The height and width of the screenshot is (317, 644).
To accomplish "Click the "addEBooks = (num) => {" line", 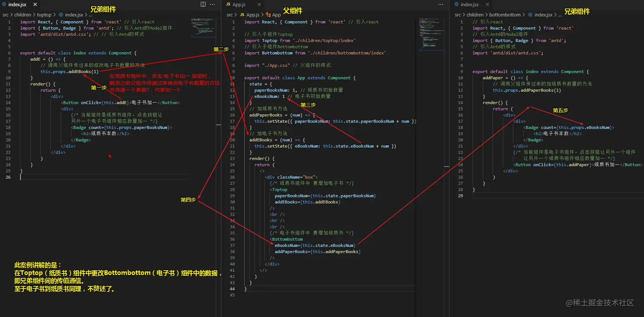I will 277,140.
